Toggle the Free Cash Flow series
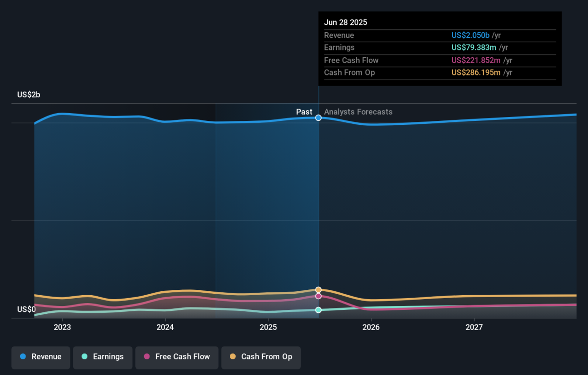 click(177, 357)
